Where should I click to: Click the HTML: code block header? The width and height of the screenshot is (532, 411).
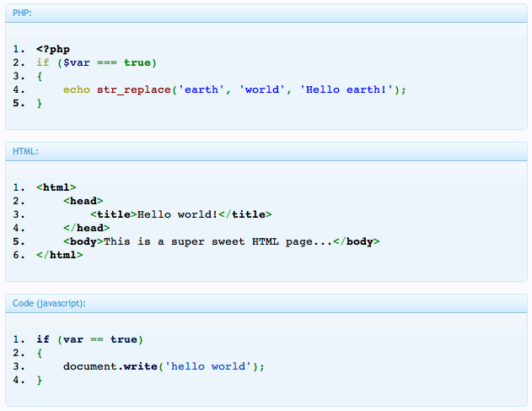coord(266,152)
